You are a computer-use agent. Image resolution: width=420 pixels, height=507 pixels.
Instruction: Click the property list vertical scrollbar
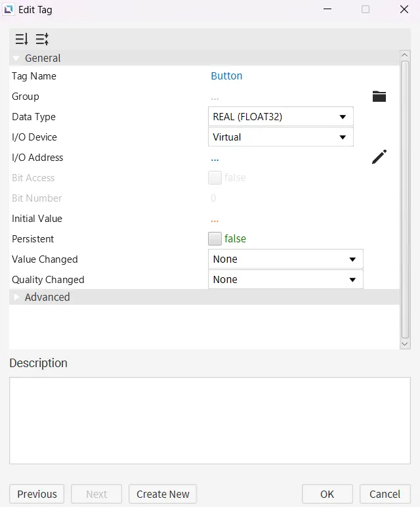(x=405, y=197)
